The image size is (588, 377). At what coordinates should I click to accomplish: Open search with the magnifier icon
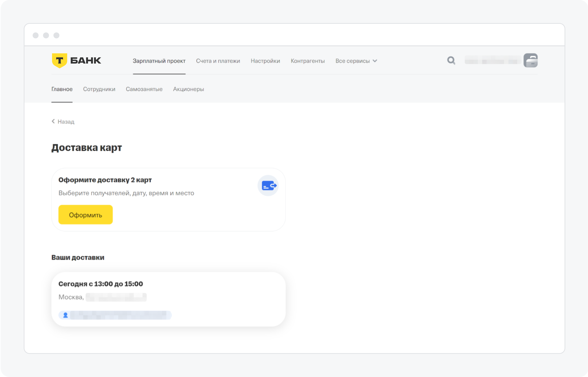click(451, 61)
